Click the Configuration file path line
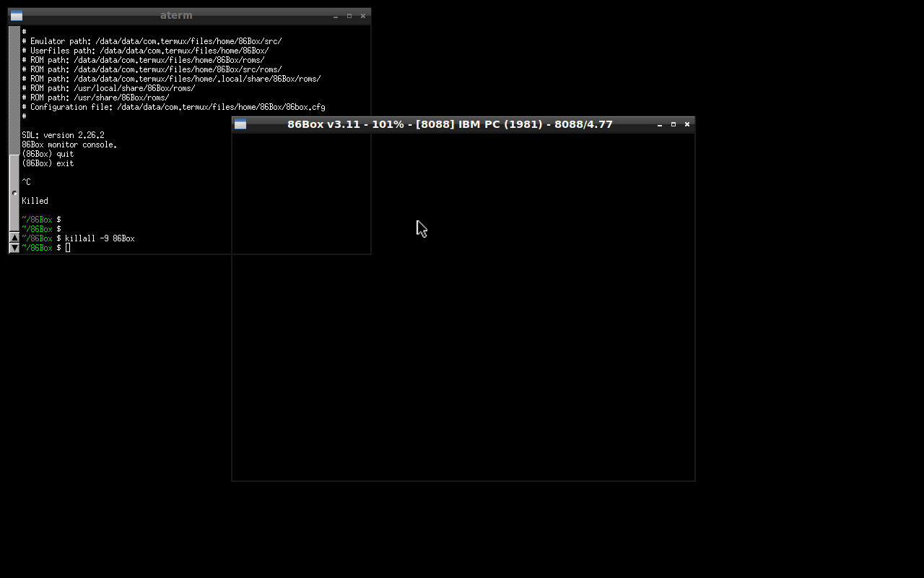This screenshot has height=578, width=924. (x=173, y=106)
